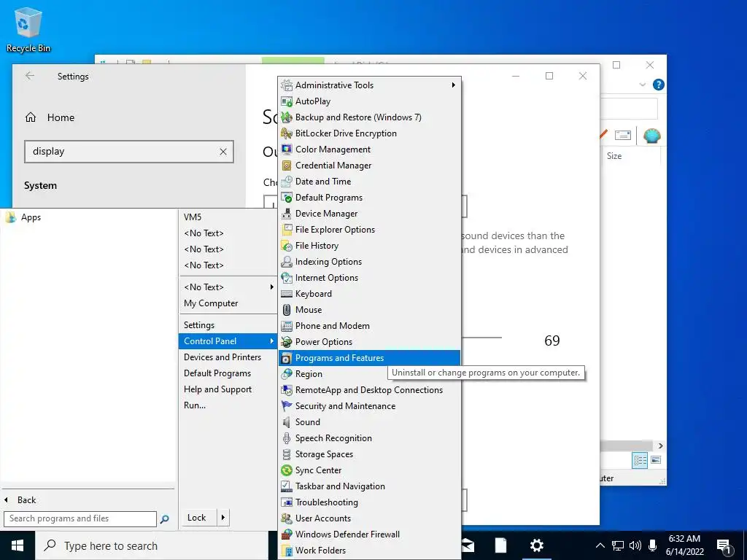
Task: Click the display search field in Settings
Action: [x=128, y=152]
